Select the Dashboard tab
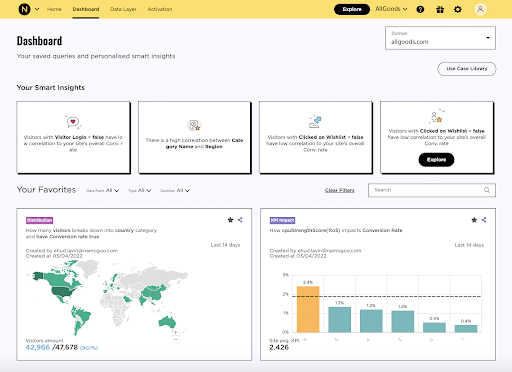Viewport: 512px width, 372px height. click(x=86, y=9)
